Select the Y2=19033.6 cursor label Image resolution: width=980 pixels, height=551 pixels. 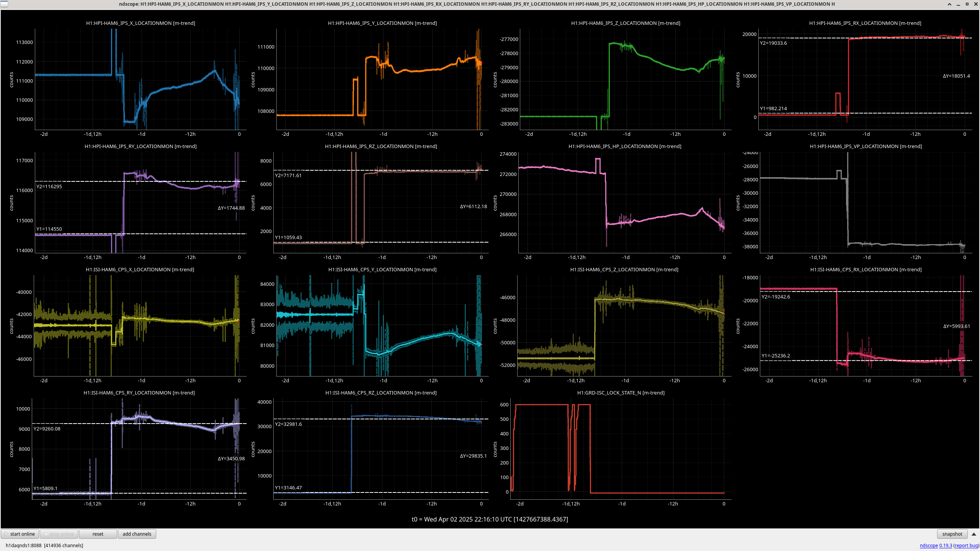point(773,43)
